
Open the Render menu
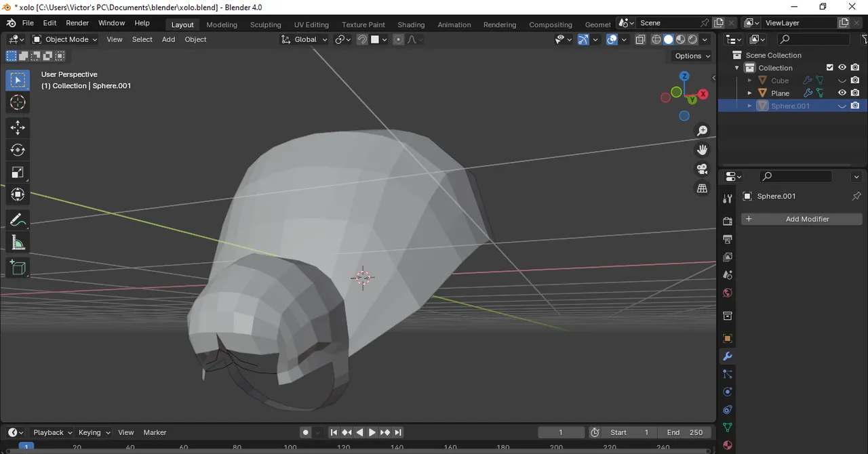77,23
